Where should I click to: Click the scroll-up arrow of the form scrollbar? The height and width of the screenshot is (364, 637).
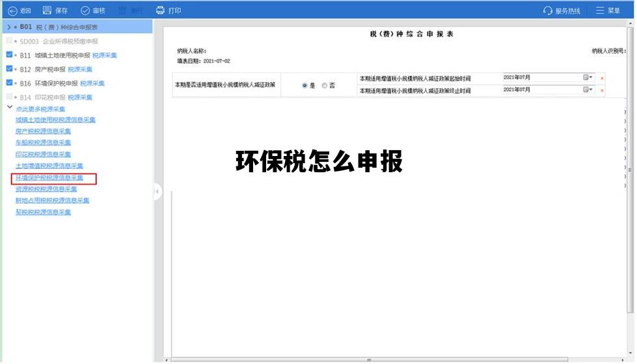tap(630, 24)
